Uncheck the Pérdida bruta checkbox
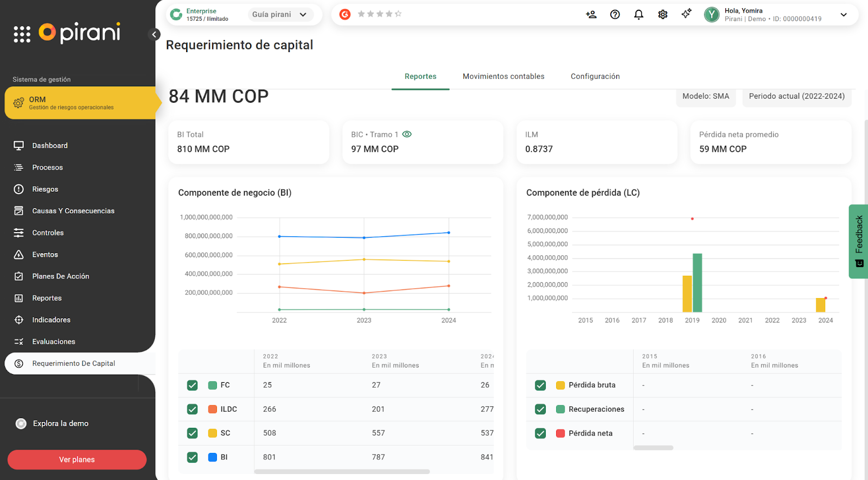Screen dimensions: 868x480 (x=540, y=385)
